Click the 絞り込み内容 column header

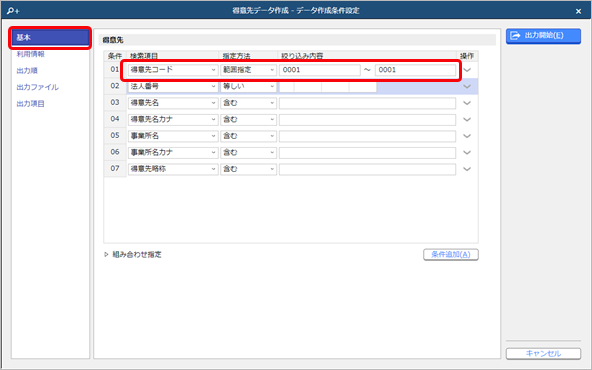coord(302,56)
